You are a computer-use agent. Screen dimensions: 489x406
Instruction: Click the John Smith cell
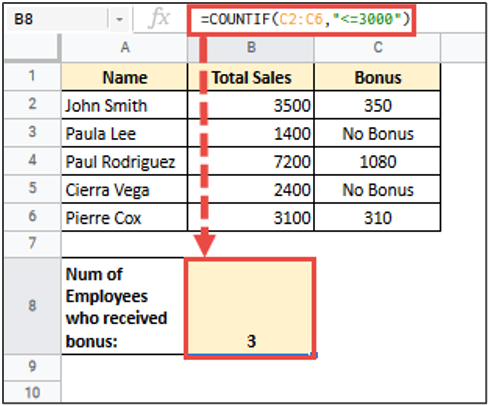click(125, 105)
